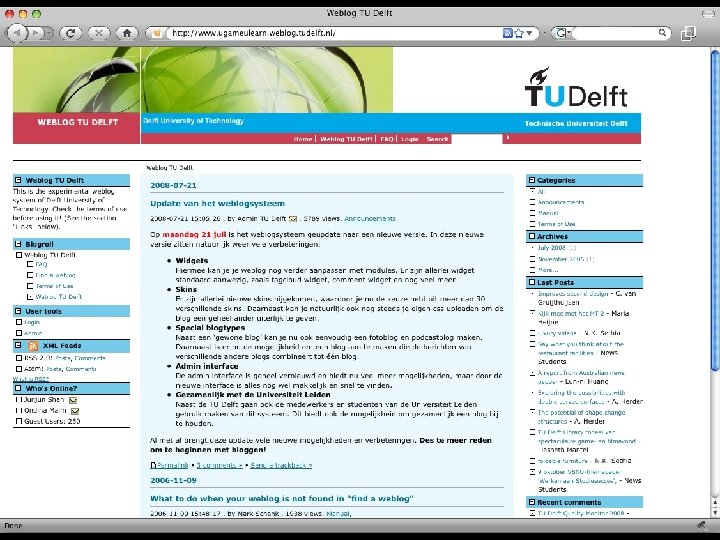
Task: Open the address bar history dropdown arrow
Action: (529, 33)
